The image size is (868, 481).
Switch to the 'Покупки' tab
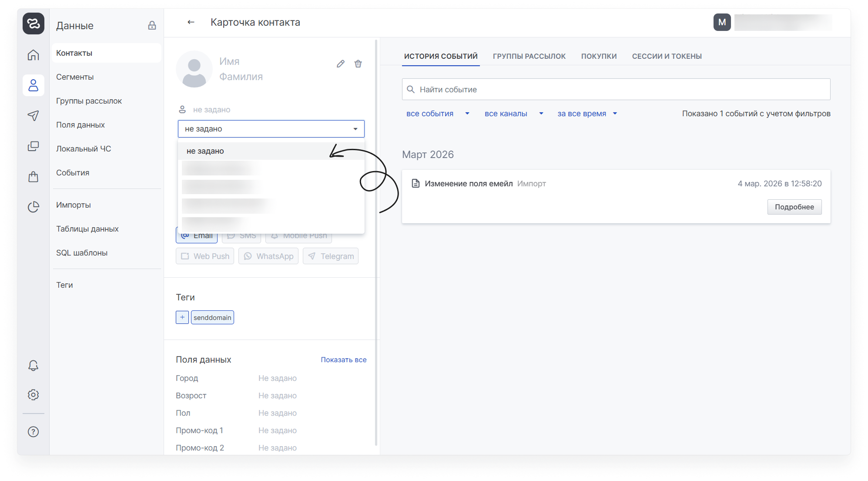click(x=599, y=56)
